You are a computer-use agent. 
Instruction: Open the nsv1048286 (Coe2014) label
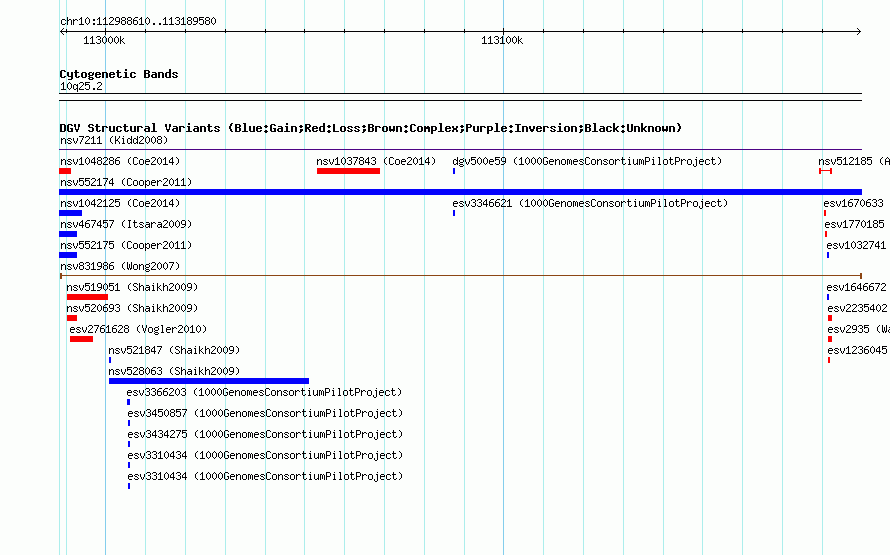tap(120, 161)
